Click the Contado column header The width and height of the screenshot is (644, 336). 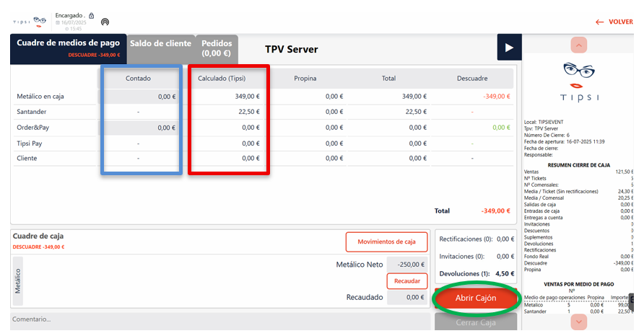pos(138,79)
